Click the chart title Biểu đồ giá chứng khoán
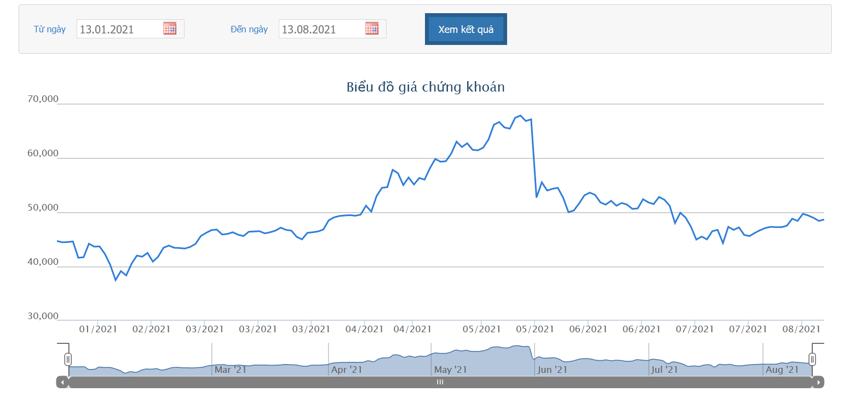The width and height of the screenshot is (868, 403). [x=426, y=87]
